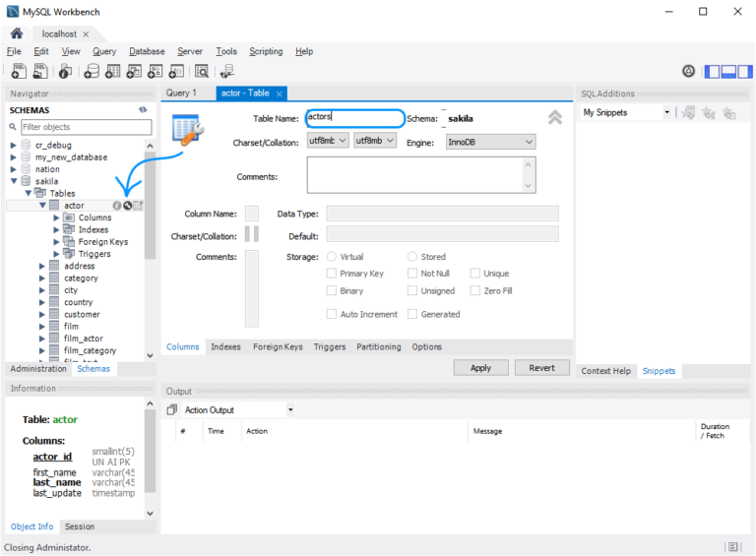Toggle the bottom output panel visibility
This screenshot has height=556, width=756.
click(x=728, y=71)
